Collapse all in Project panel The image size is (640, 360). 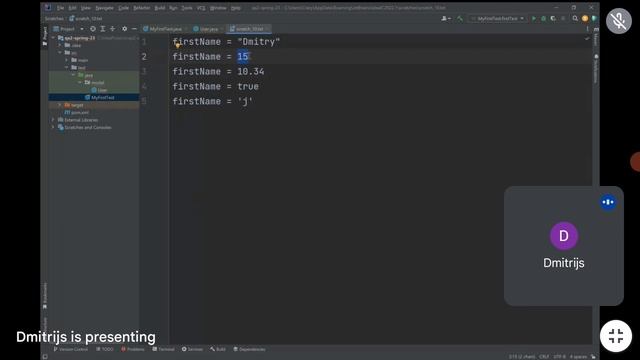click(112, 29)
